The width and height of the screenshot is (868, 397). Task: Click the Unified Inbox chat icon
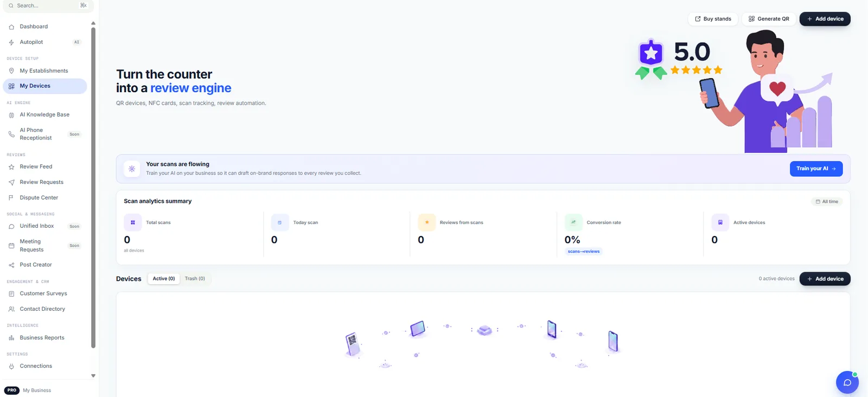(x=11, y=226)
